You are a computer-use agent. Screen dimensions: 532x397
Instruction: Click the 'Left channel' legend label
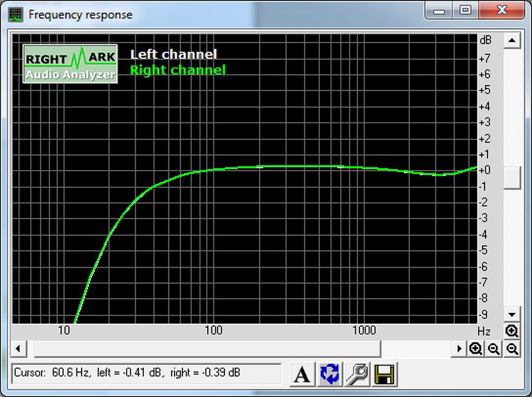174,54
